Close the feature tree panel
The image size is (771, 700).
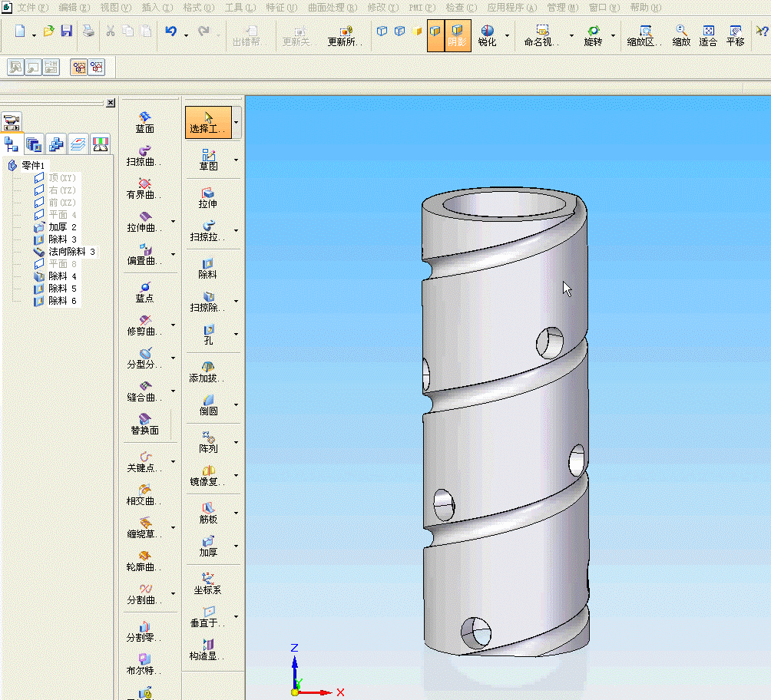[111, 103]
